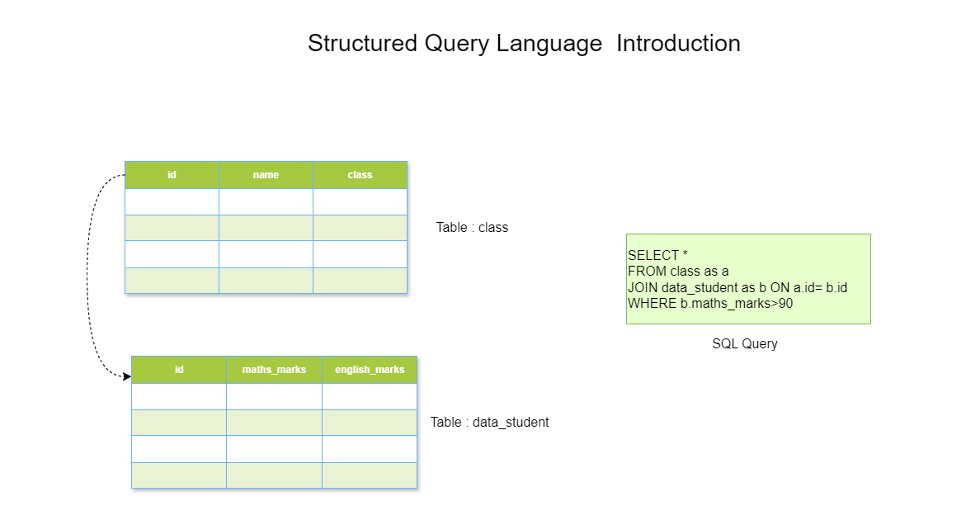Select the WHERE b.maths_marks>90 line
This screenshot has width=980, height=520.
point(709,303)
